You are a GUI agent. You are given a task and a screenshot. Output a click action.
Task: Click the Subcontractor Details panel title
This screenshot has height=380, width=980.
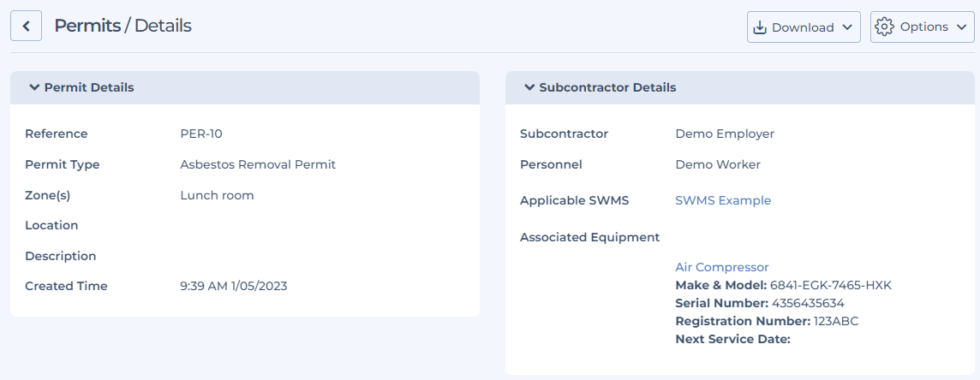point(607,87)
